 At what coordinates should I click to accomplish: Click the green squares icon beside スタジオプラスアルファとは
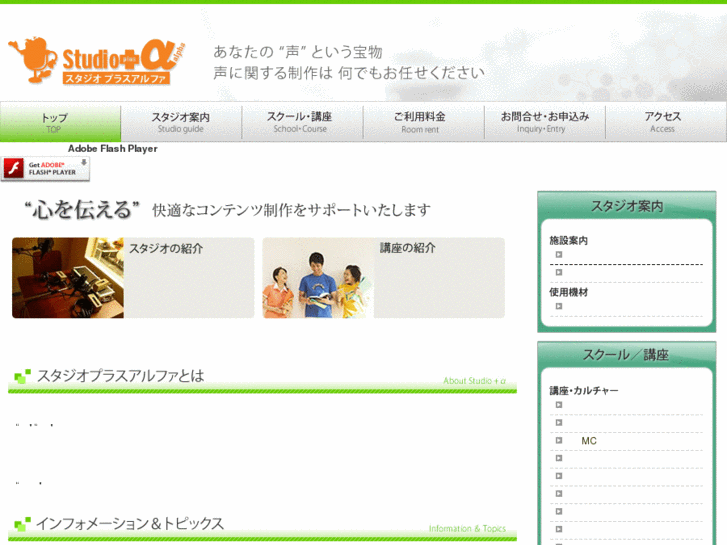tap(22, 376)
